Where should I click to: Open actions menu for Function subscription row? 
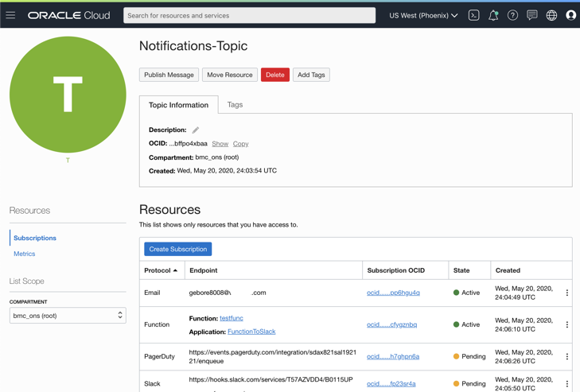(567, 324)
